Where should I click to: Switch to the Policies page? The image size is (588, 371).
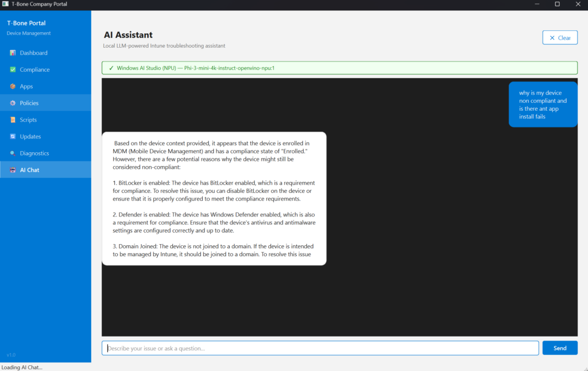[x=29, y=103]
